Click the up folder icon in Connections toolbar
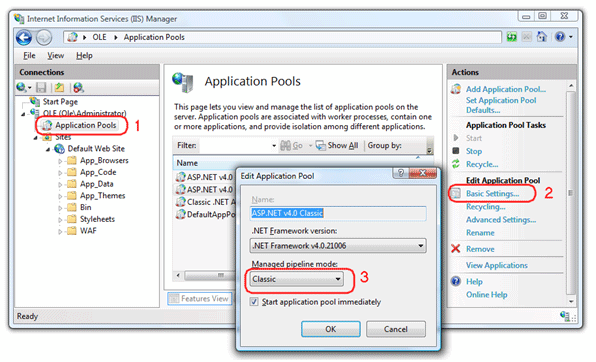The height and width of the screenshot is (362, 596). point(59,87)
